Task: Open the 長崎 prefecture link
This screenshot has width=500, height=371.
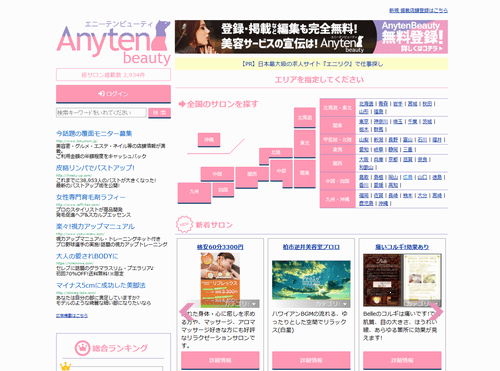Action: (x=393, y=196)
